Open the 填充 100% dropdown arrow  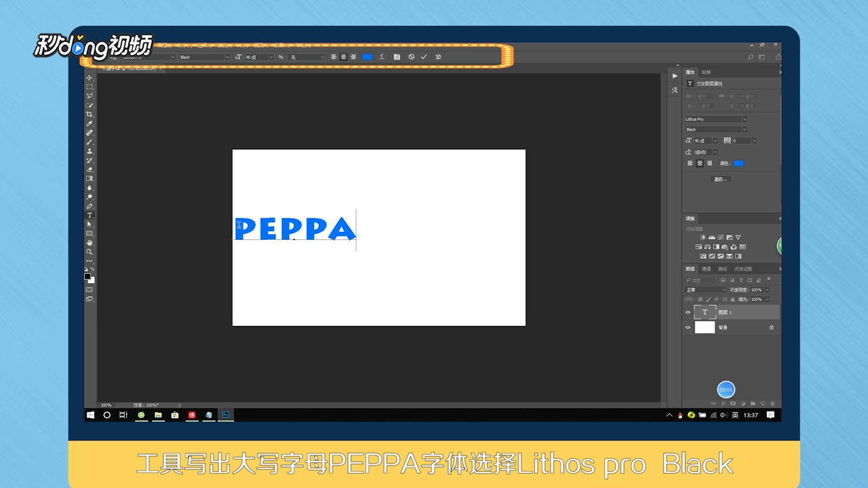pyautogui.click(x=767, y=299)
